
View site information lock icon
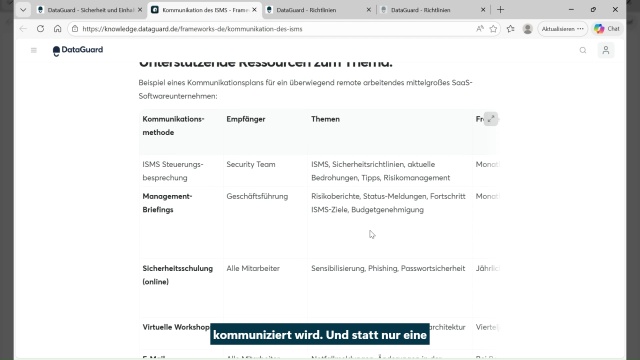coord(75,29)
